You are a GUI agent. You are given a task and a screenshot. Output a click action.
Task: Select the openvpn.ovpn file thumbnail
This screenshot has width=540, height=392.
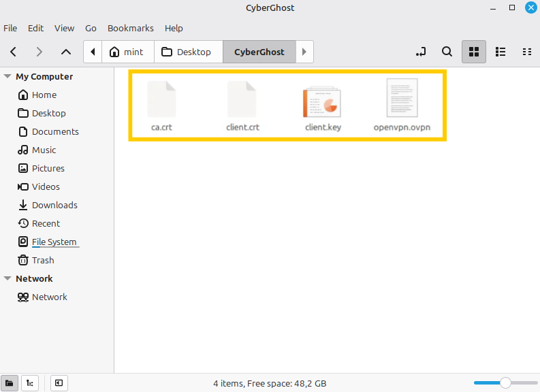click(402, 98)
